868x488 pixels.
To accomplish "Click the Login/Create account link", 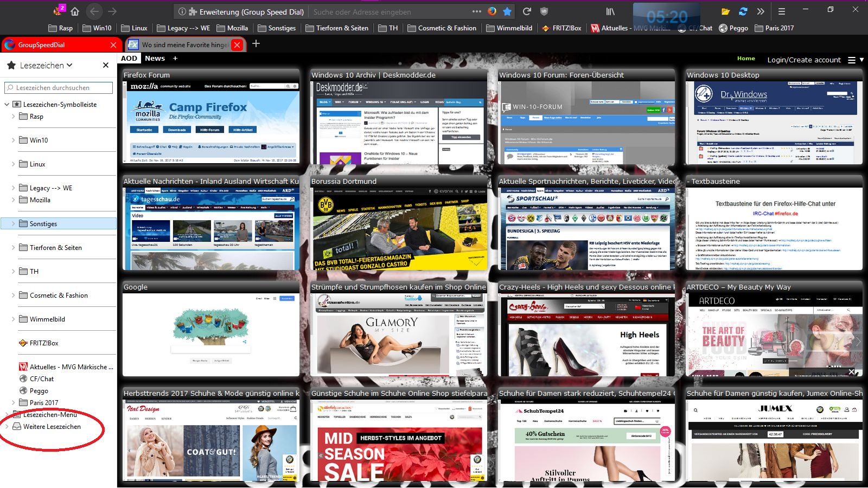I will point(804,60).
